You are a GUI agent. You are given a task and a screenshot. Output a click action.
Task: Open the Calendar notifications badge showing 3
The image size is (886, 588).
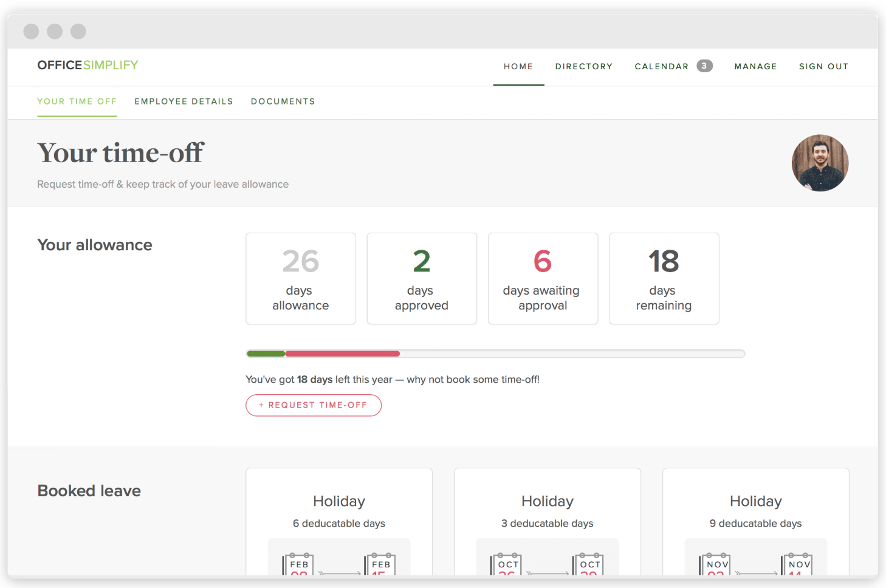[x=704, y=66]
